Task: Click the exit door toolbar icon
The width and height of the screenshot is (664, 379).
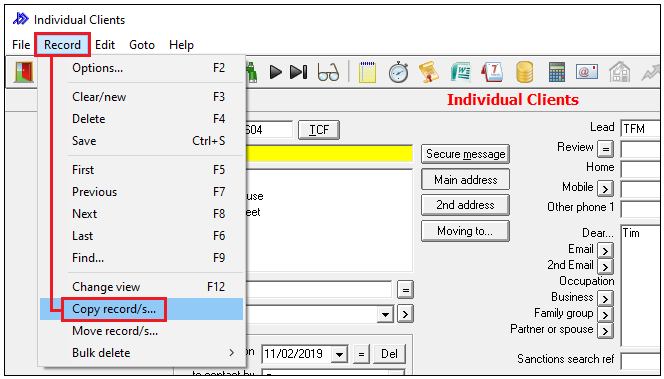Action: point(24,72)
